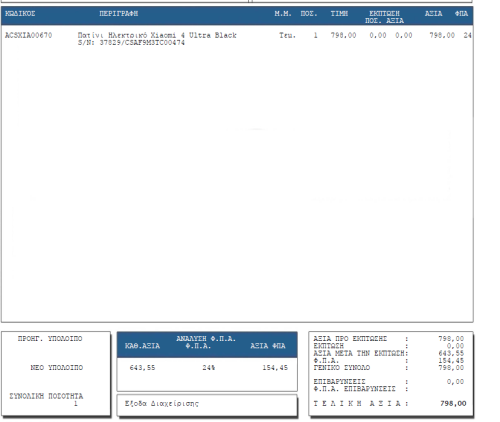Click the ΤΕΛΙΚΗ ΑΞΙΑ total 798,00
This screenshot has width=500, height=422.
(x=453, y=404)
